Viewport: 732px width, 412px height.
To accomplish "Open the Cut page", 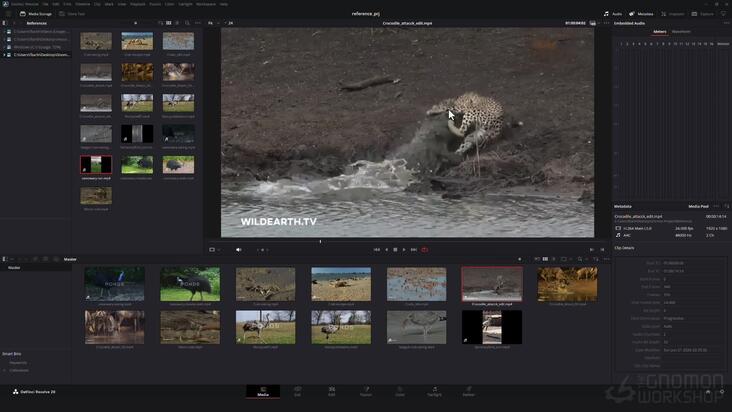I will coord(297,391).
